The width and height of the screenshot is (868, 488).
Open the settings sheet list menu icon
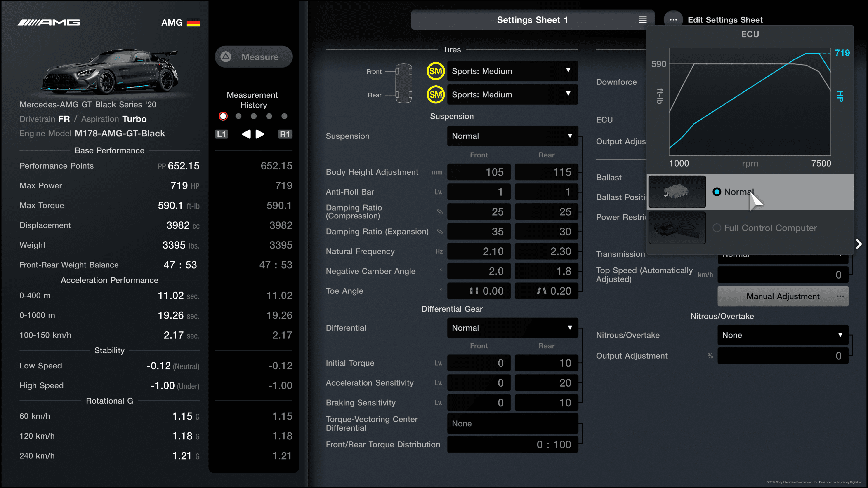coord(643,20)
